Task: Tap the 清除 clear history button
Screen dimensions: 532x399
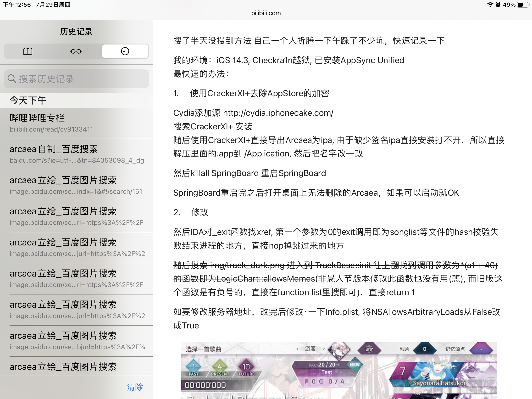Action: [135, 387]
